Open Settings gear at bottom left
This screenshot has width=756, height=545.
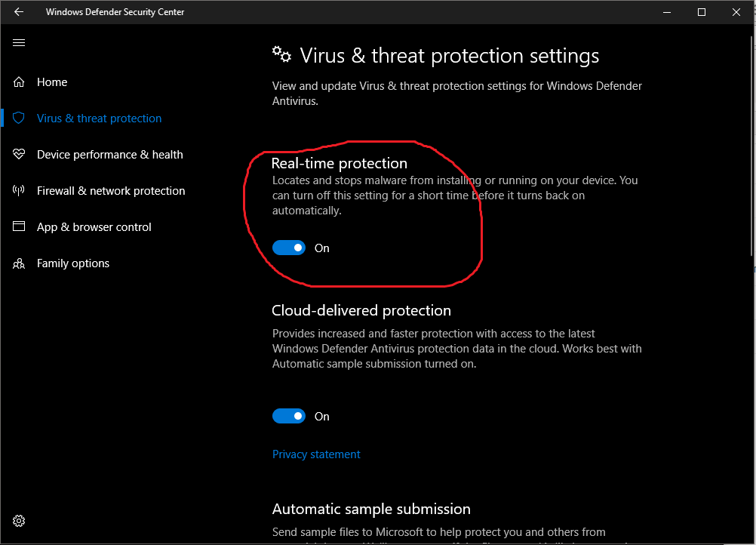19,521
